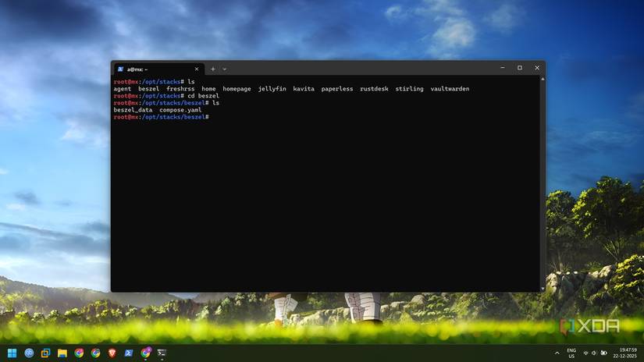The height and width of the screenshot is (362, 644).
Task: Click the 'vaultwarden' directory name
Action: point(450,89)
